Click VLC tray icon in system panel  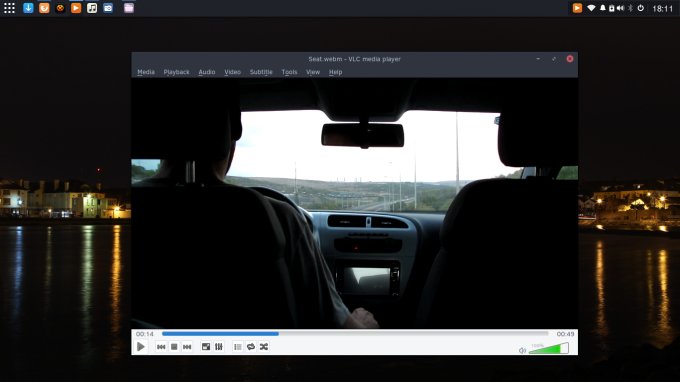coord(577,8)
